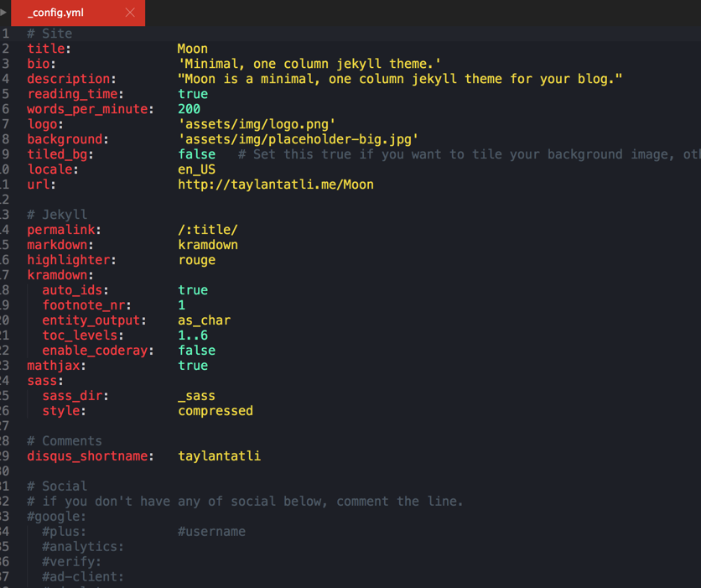The width and height of the screenshot is (701, 588).
Task: Click the kramdown: parent key
Action: tap(60, 275)
